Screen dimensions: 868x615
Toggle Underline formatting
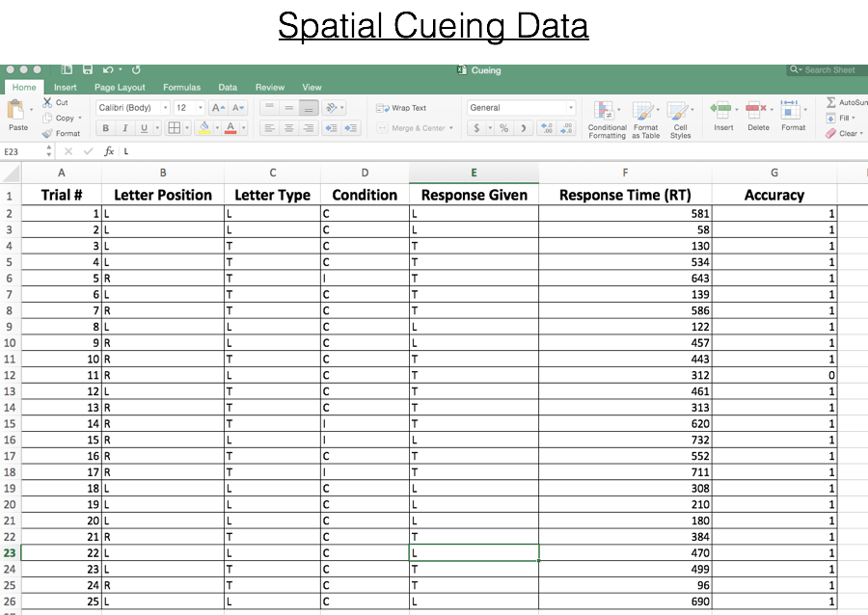(x=144, y=128)
